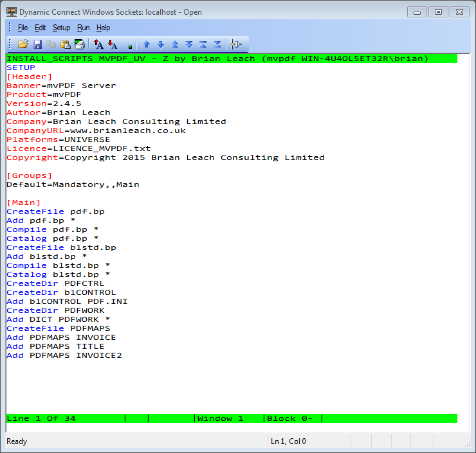This screenshot has height=453, width=476.
Task: Click the CreateDir blCONTROL line
Action: click(x=61, y=292)
